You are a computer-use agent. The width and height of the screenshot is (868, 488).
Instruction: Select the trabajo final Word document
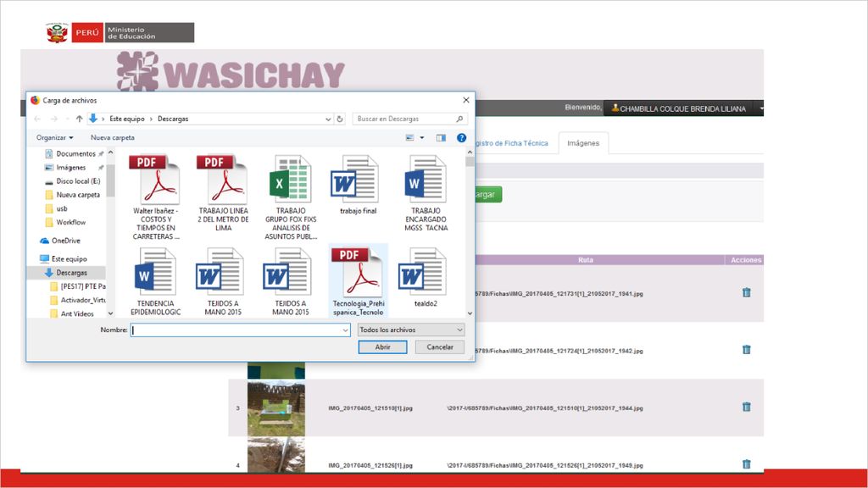(359, 185)
